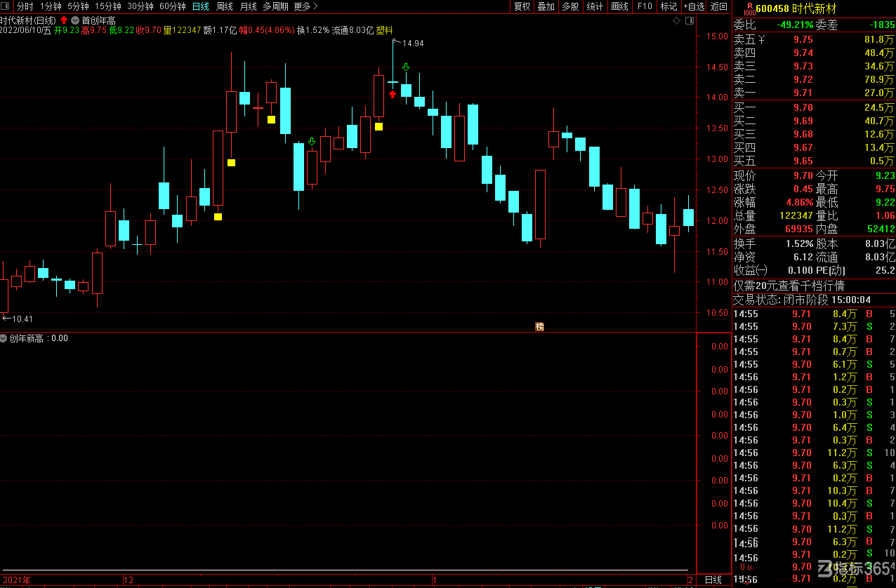Click the 返回 back button
The height and width of the screenshot is (588, 896).
[719, 7]
